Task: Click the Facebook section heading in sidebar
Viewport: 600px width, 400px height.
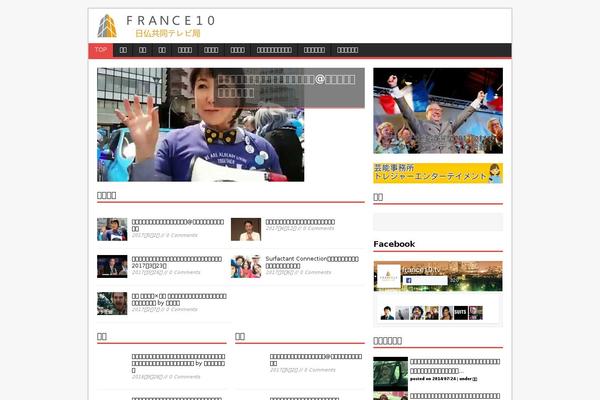Action: tap(394, 244)
